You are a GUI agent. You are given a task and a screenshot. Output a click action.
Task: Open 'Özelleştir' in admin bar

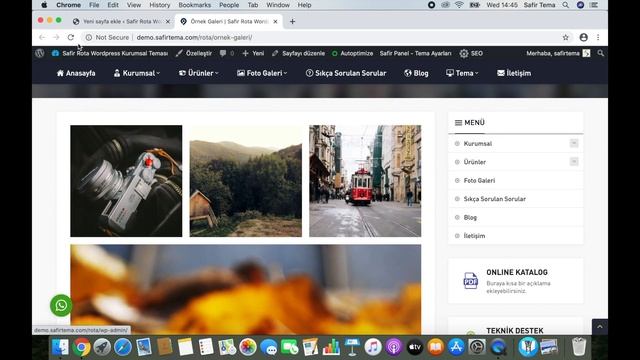coord(194,53)
